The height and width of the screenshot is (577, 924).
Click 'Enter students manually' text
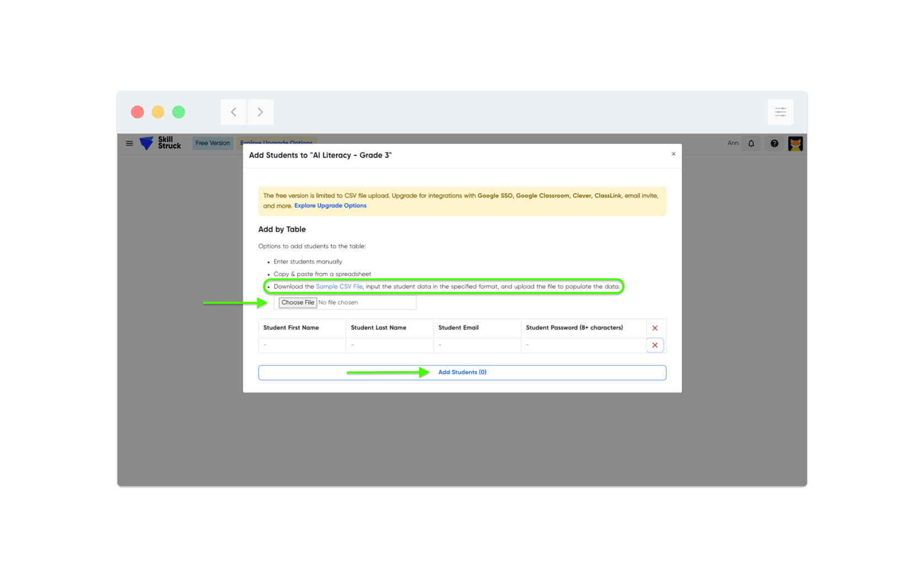coord(308,262)
